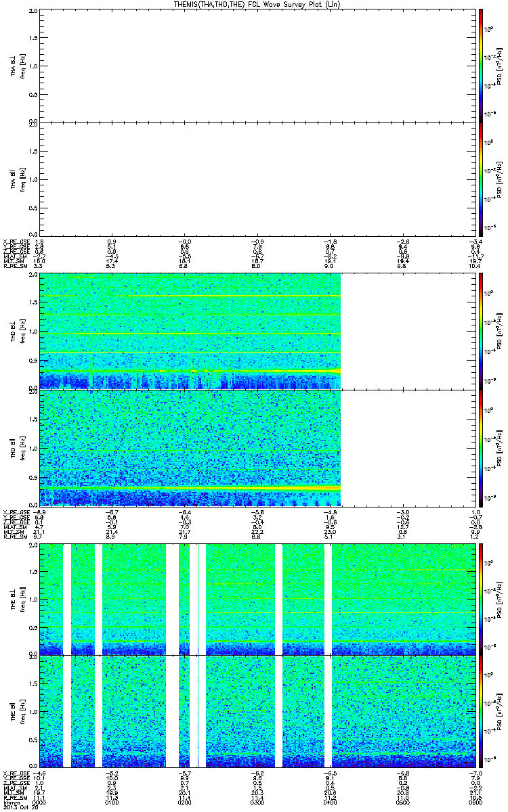The image size is (508, 812).
Task: Click the PSD [nT²/Hz] label beside THD Bll
Action: 500,447
